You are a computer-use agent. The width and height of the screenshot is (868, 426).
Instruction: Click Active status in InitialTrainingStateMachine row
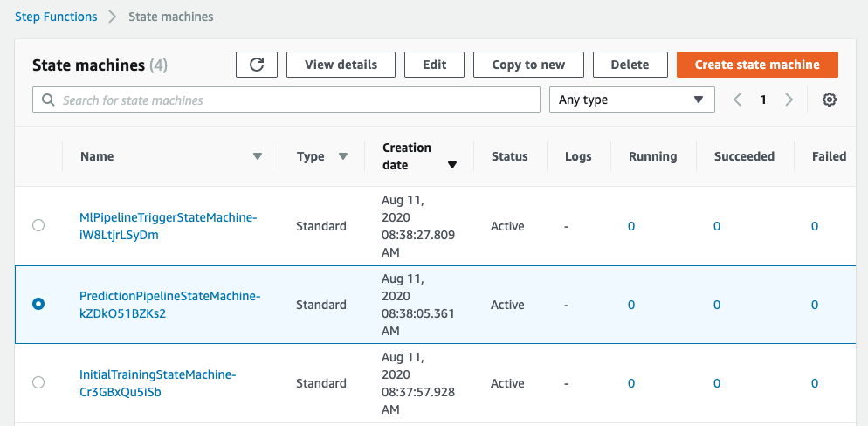(x=507, y=383)
